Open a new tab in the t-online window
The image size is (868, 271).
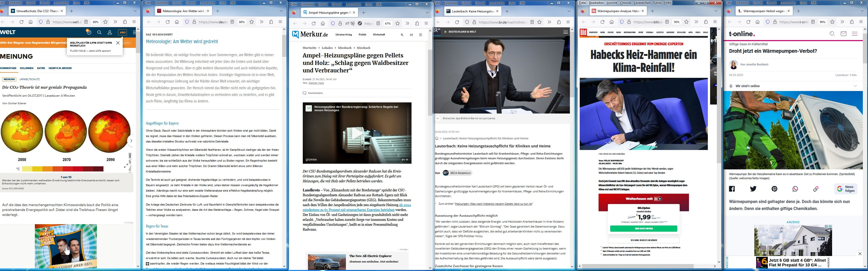coord(798,11)
